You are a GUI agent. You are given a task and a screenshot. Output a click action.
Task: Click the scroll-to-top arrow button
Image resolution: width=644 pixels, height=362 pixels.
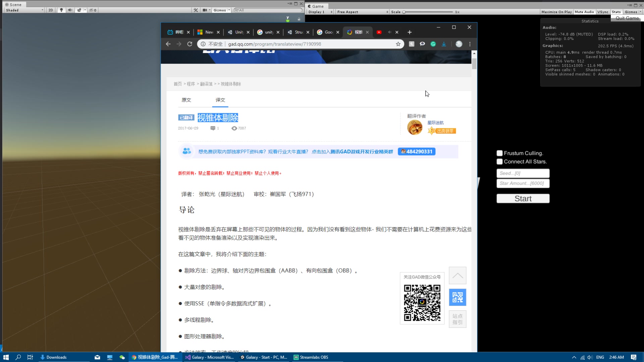click(458, 276)
